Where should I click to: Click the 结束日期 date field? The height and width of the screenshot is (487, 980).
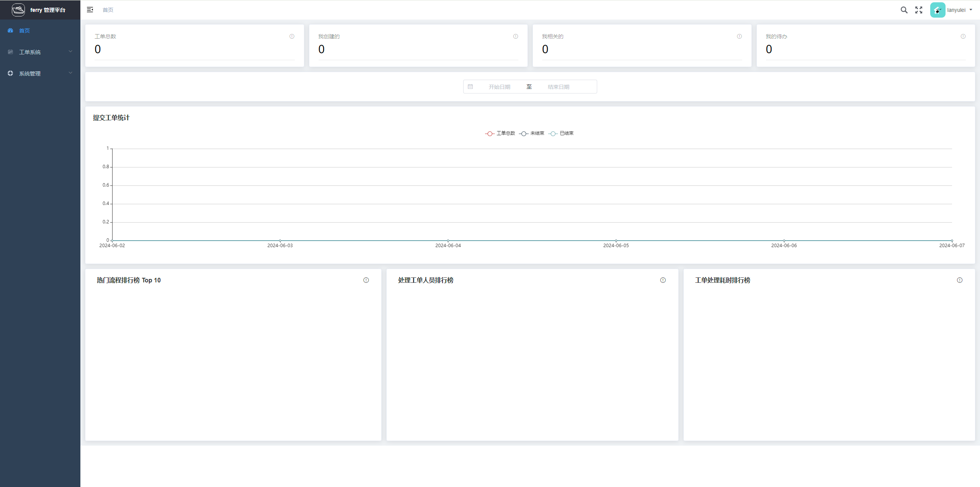(558, 87)
